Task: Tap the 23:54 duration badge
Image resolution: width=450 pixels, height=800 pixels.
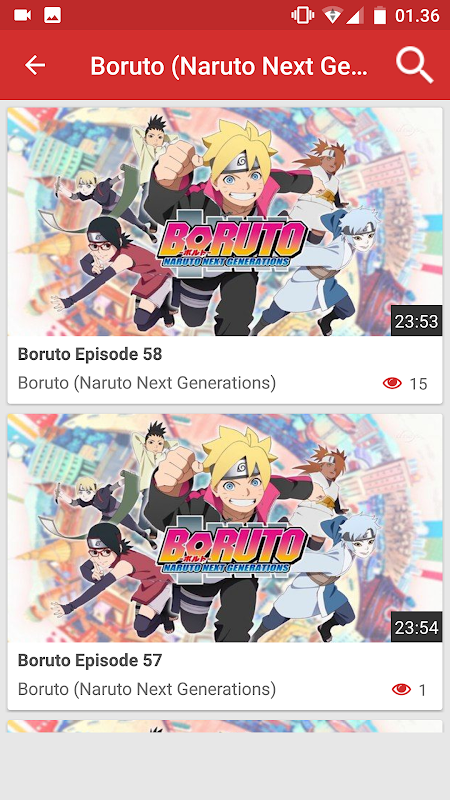Action: point(416,628)
